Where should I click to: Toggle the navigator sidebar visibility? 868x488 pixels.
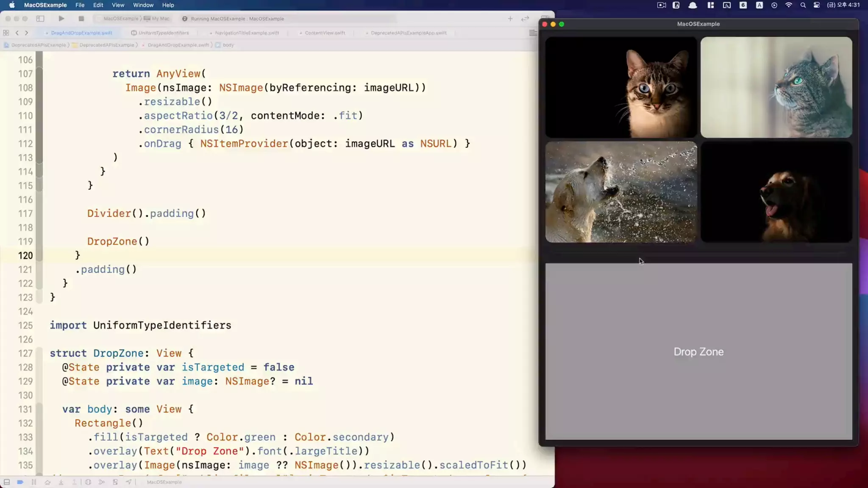coord(40,19)
